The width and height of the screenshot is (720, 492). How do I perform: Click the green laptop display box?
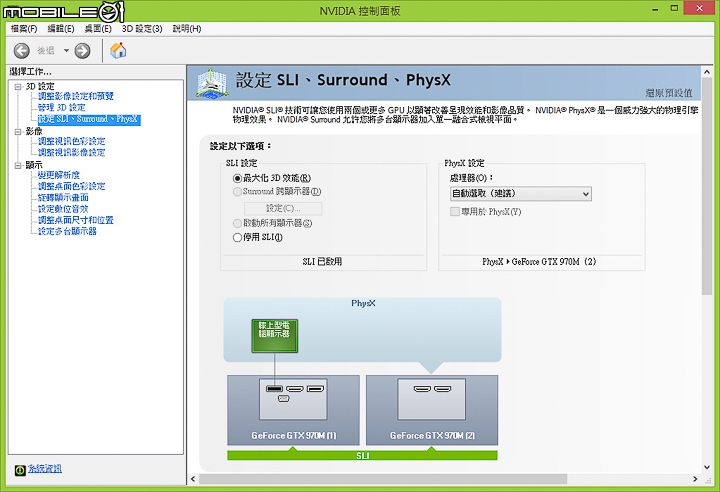tap(275, 336)
